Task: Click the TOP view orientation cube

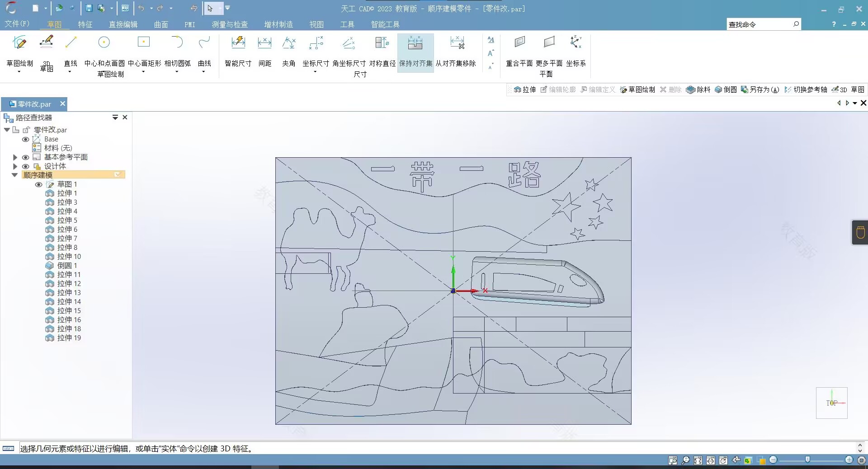Action: click(832, 403)
